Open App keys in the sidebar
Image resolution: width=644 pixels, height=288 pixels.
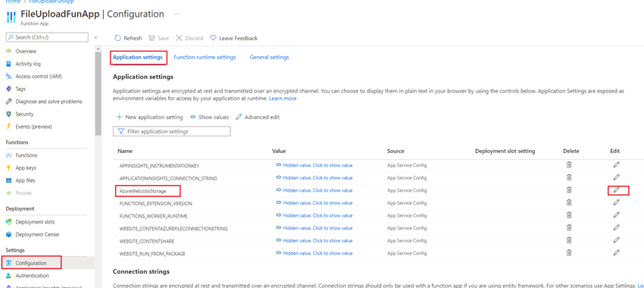point(26,167)
